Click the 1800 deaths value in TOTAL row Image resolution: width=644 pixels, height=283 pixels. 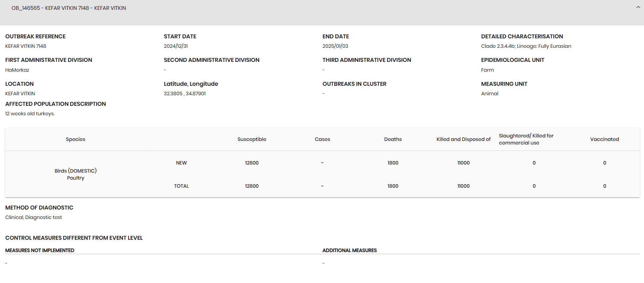[393, 186]
